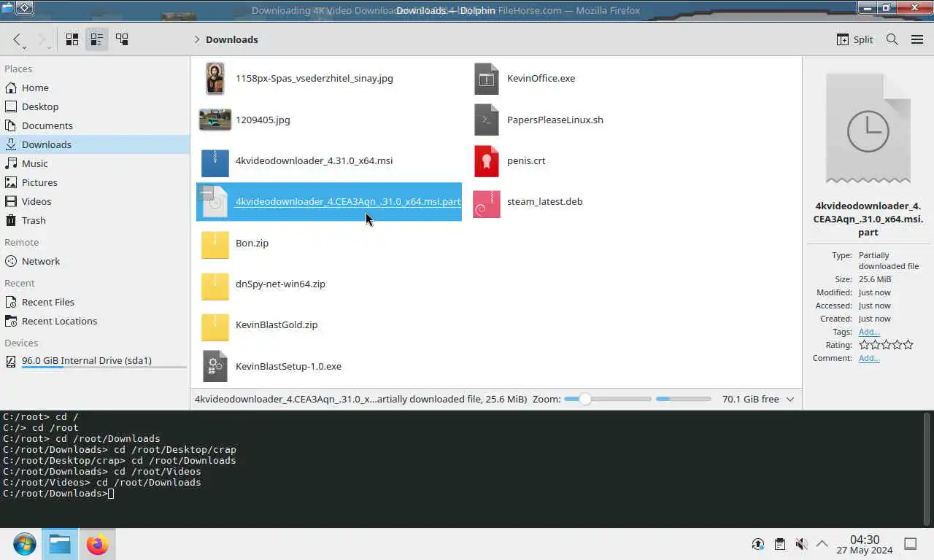This screenshot has height=560, width=934.
Task: Select Bon.zip archive icon
Action: click(x=215, y=244)
